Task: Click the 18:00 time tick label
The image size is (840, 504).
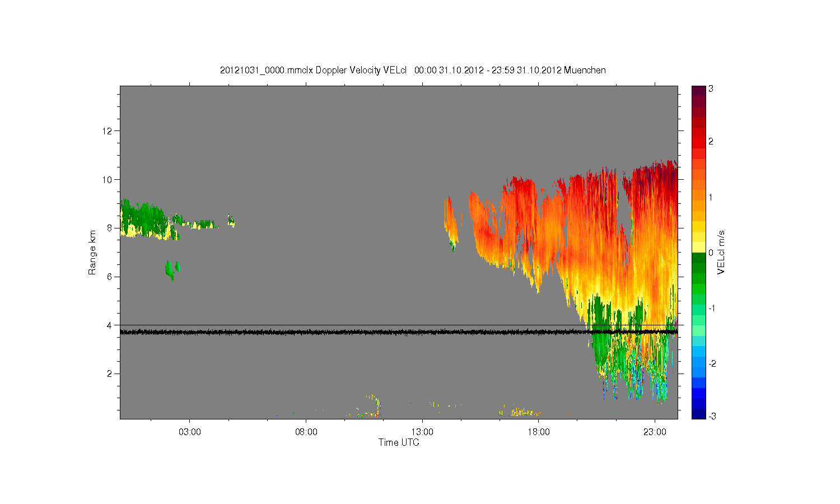Action: 539,432
